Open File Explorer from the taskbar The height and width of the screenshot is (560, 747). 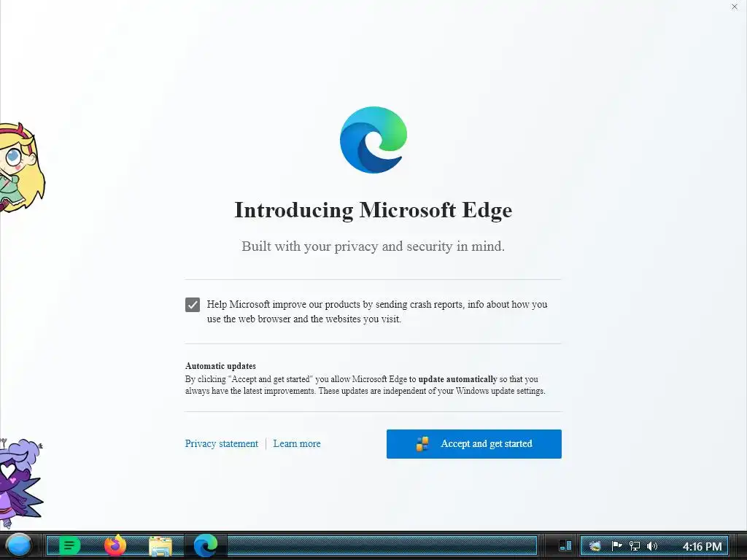(x=160, y=546)
